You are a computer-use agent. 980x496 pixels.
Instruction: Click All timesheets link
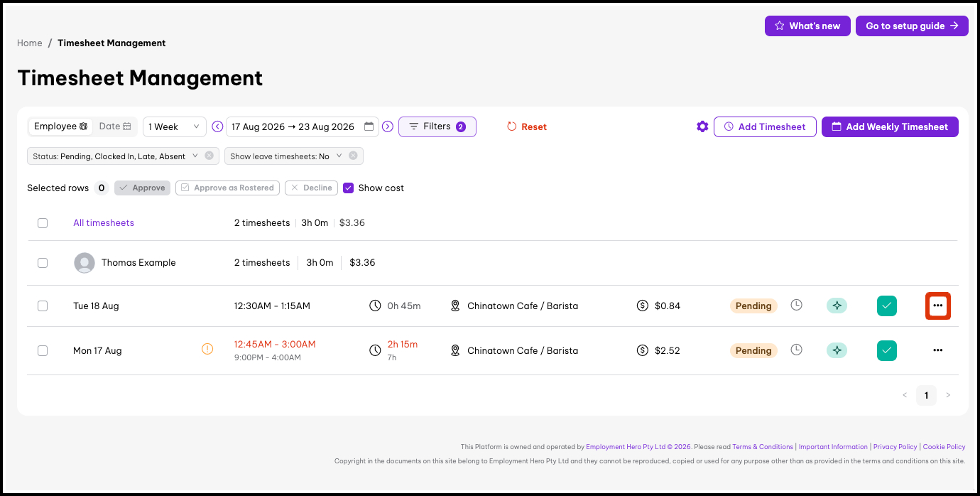[104, 223]
